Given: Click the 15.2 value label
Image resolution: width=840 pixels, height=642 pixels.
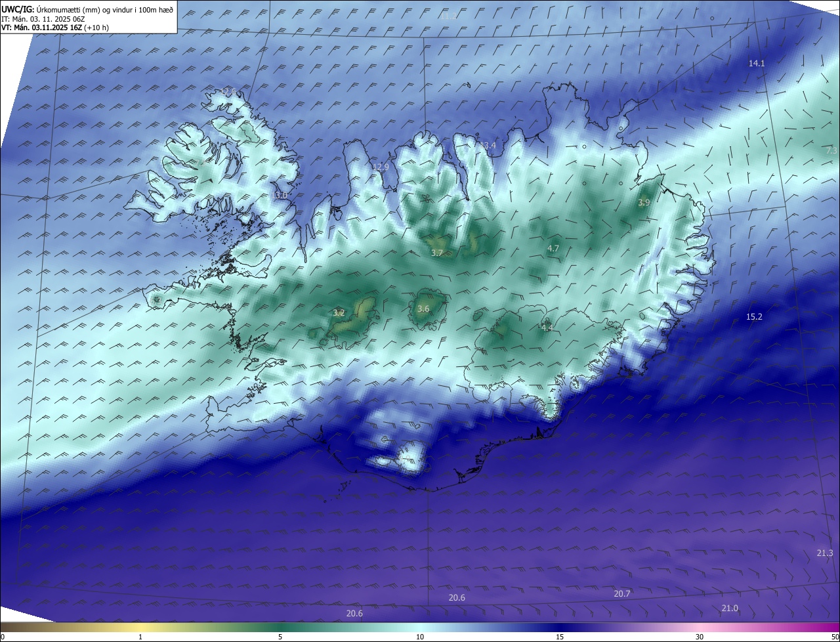Looking at the screenshot, I should (754, 316).
